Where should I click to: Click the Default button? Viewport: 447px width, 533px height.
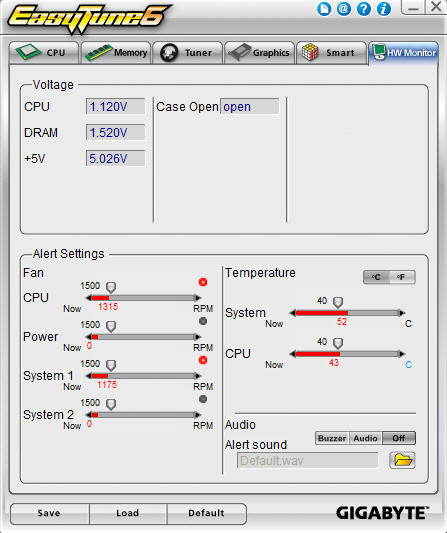click(206, 514)
